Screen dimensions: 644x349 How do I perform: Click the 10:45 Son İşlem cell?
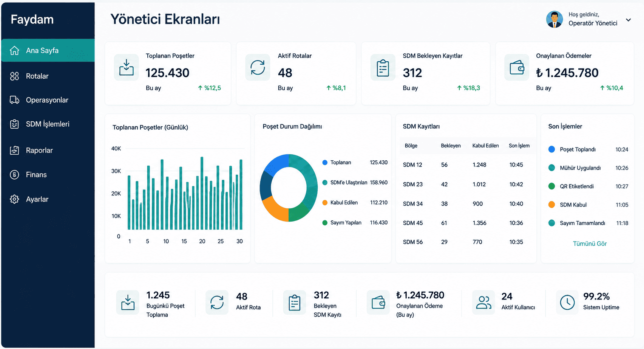point(516,165)
